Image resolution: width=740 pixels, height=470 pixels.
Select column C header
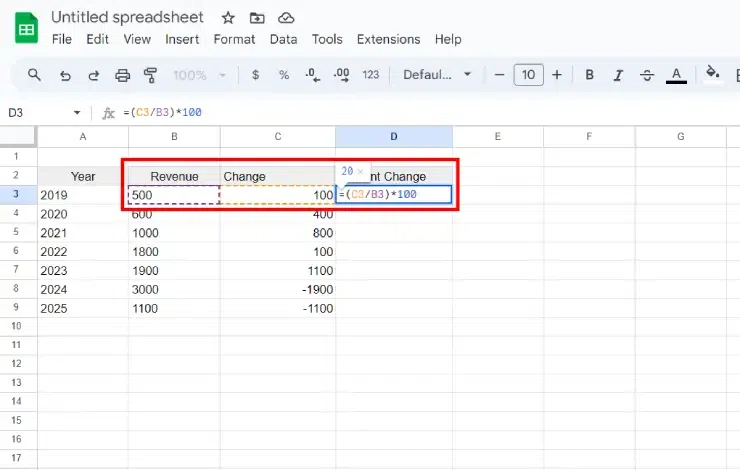click(x=278, y=137)
